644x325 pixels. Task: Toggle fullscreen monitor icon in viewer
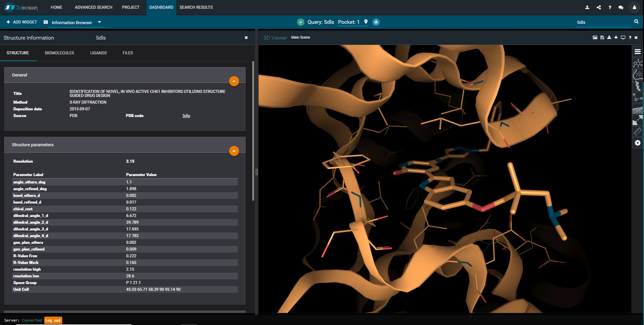(x=623, y=38)
